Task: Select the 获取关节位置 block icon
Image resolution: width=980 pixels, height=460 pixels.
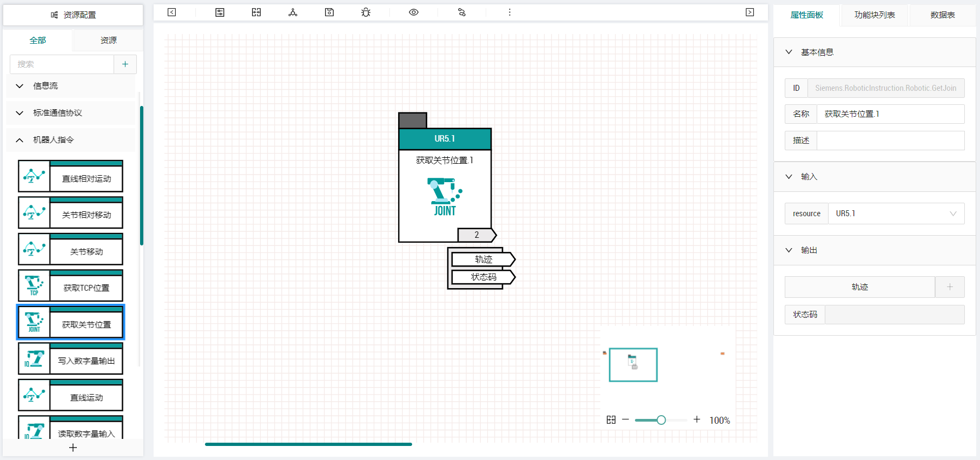Action: 34,322
